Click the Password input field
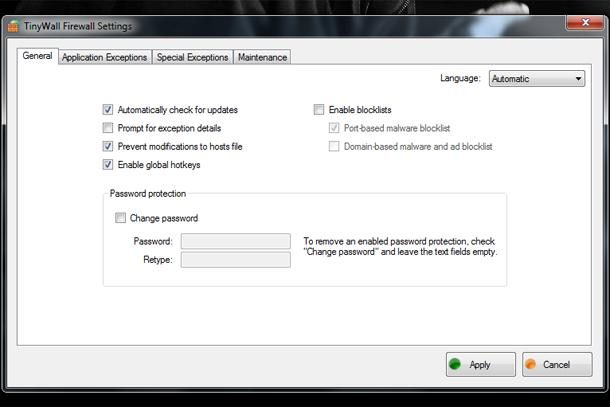The height and width of the screenshot is (407, 610). [235, 241]
